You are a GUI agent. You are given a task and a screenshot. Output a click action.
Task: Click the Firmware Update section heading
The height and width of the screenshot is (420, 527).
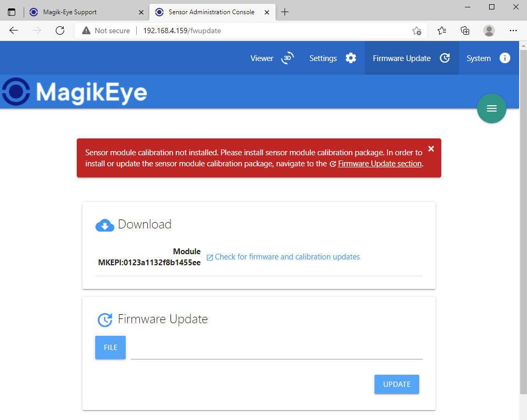163,319
